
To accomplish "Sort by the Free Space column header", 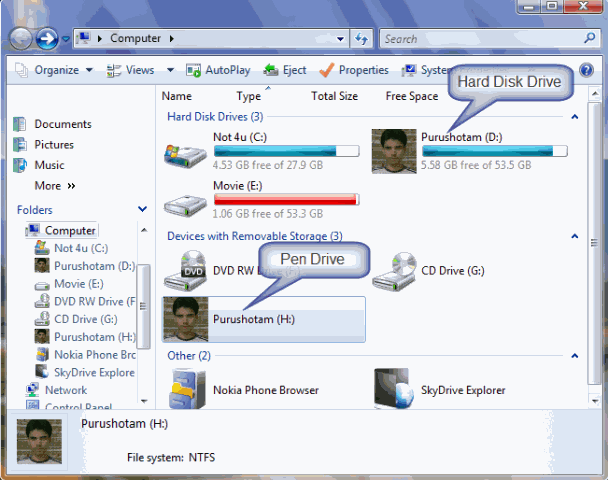I will click(412, 96).
